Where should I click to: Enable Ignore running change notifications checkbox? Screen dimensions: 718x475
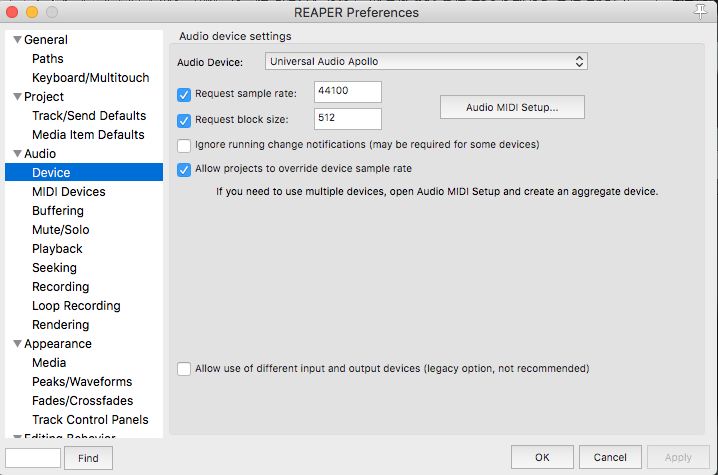pyautogui.click(x=184, y=145)
